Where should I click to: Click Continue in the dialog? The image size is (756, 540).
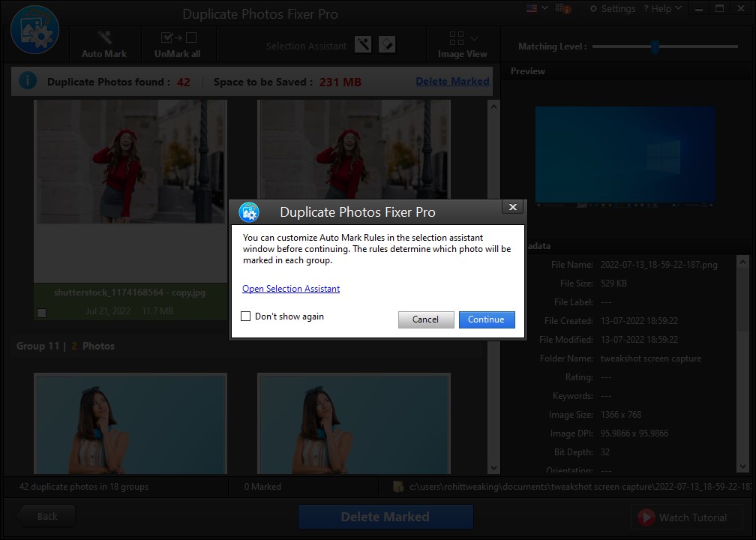487,319
